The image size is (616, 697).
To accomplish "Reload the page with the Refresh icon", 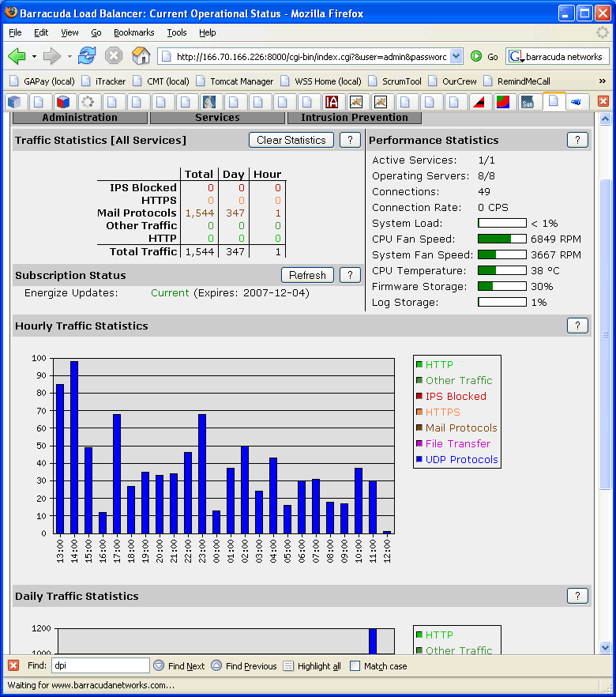I will tap(87, 56).
